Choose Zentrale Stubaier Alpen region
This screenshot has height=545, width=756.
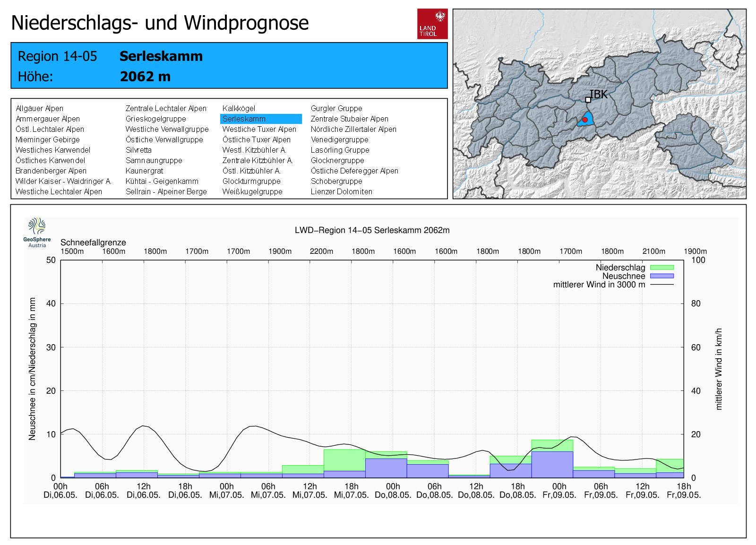349,119
